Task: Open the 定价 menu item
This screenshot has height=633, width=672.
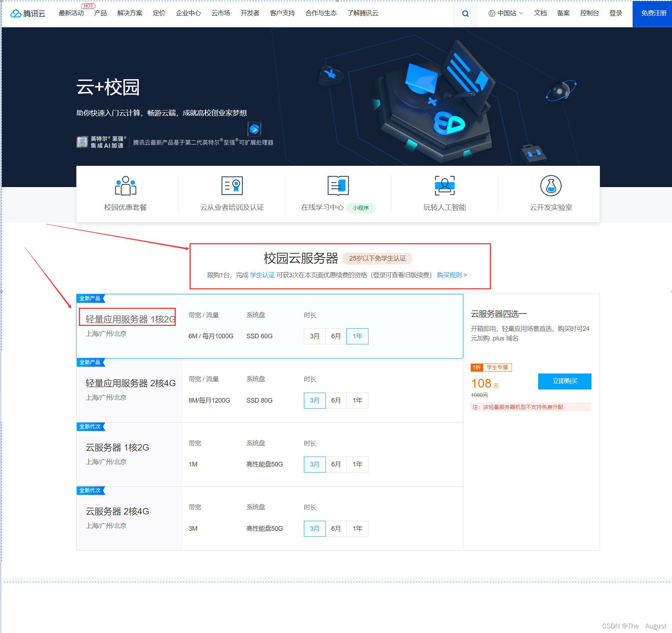Action: pos(159,13)
